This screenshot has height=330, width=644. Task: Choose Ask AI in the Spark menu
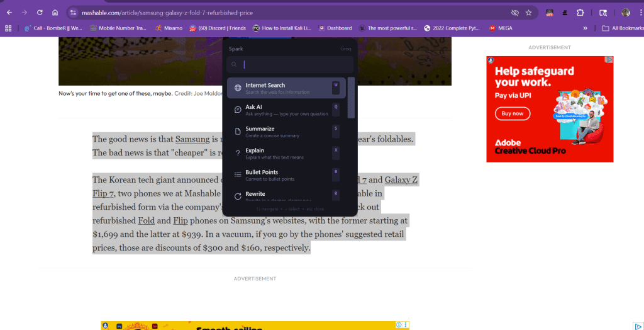[x=286, y=110]
